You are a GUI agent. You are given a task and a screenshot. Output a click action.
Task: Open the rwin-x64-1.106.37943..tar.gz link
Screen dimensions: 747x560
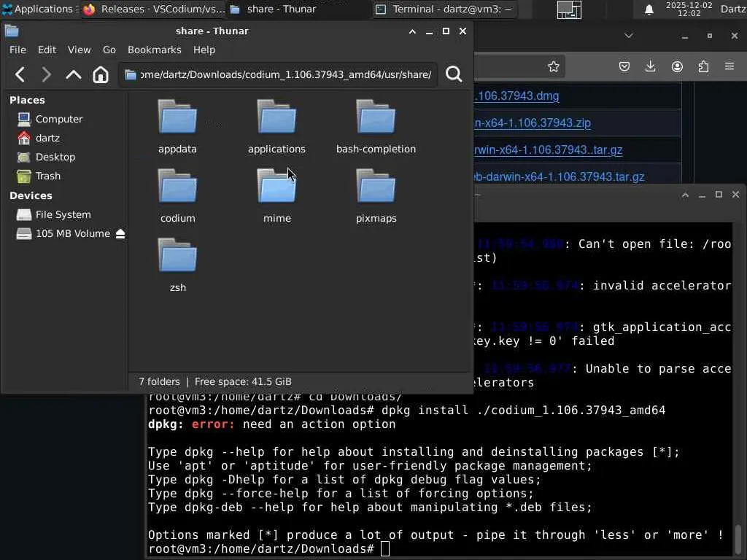(549, 149)
